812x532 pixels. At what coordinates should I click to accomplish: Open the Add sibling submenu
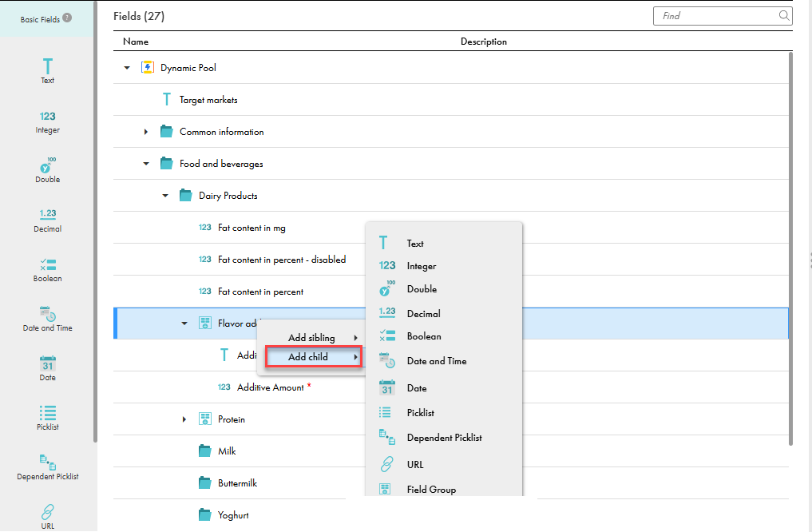point(312,338)
